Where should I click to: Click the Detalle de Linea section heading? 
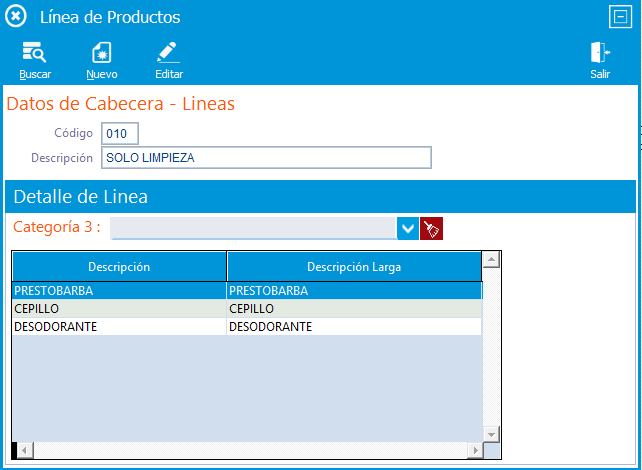coord(81,197)
